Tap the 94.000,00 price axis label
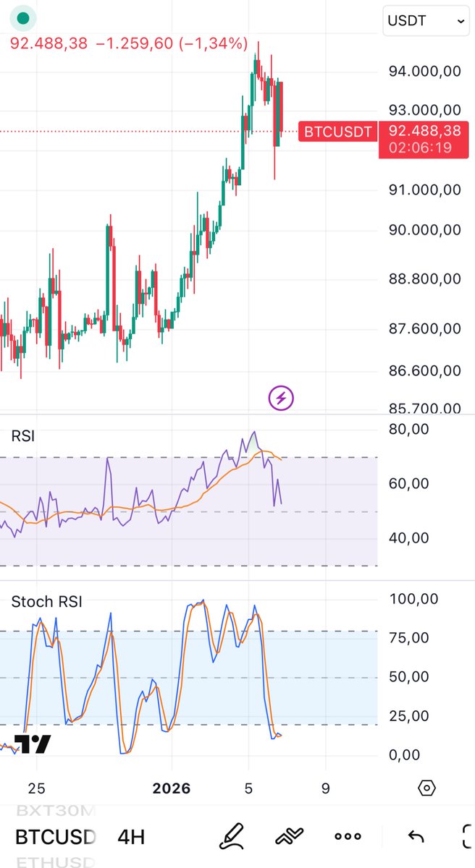Screen dimensions: 475x868 [x=425, y=71]
